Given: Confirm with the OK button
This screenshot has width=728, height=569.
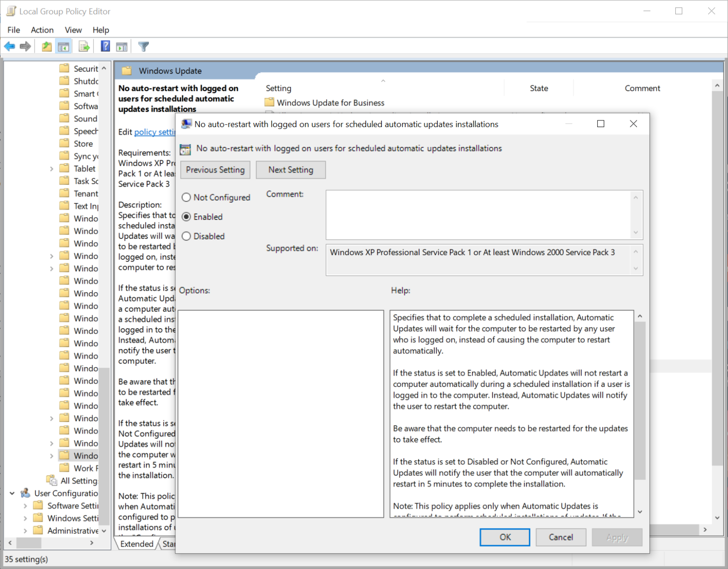Looking at the screenshot, I should [x=505, y=537].
